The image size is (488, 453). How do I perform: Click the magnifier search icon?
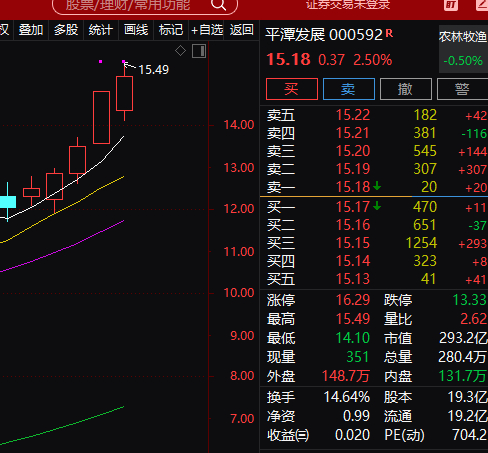(218, 5)
